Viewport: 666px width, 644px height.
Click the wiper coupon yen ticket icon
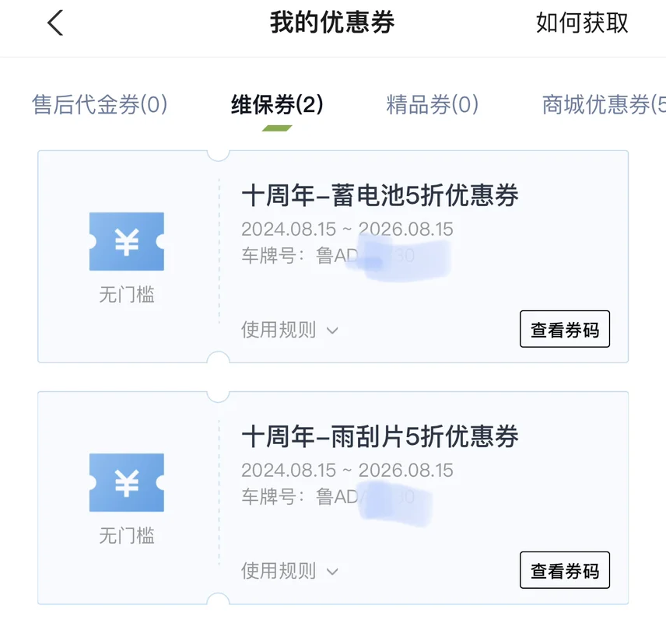127,483
